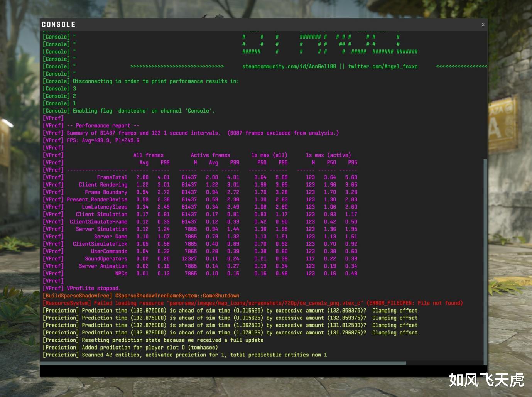Click the '1s max (active)' column header

point(328,155)
